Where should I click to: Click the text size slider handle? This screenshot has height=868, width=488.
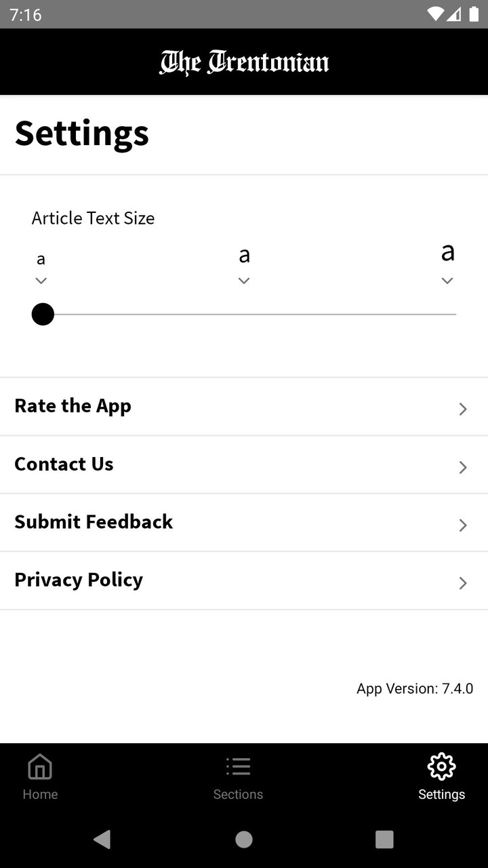pos(43,315)
